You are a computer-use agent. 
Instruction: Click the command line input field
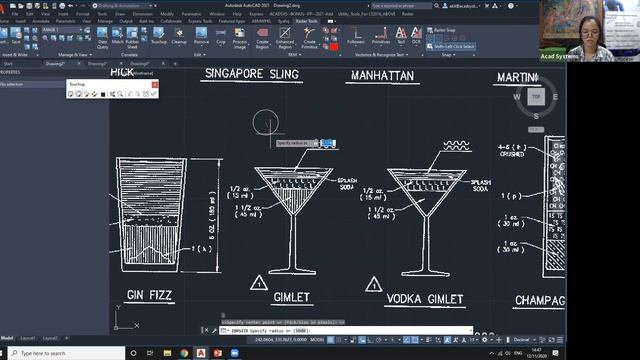(347, 331)
